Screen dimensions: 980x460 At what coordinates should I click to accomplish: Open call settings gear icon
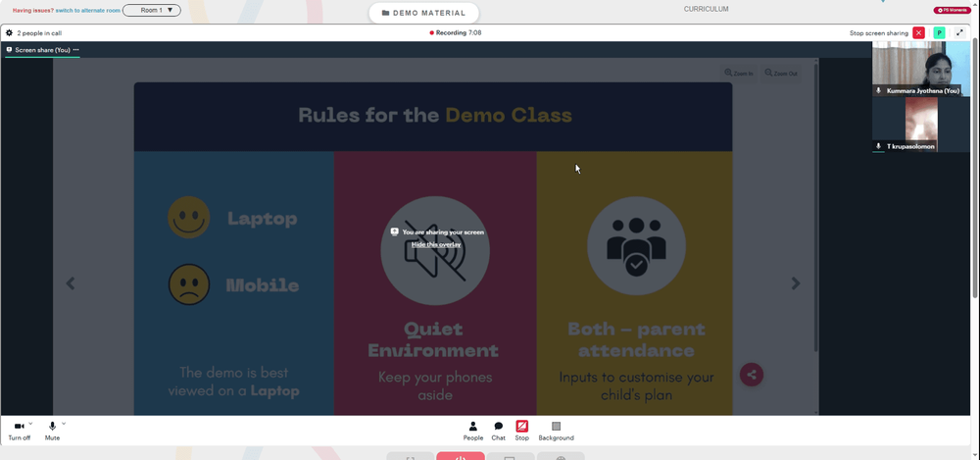coord(10,33)
